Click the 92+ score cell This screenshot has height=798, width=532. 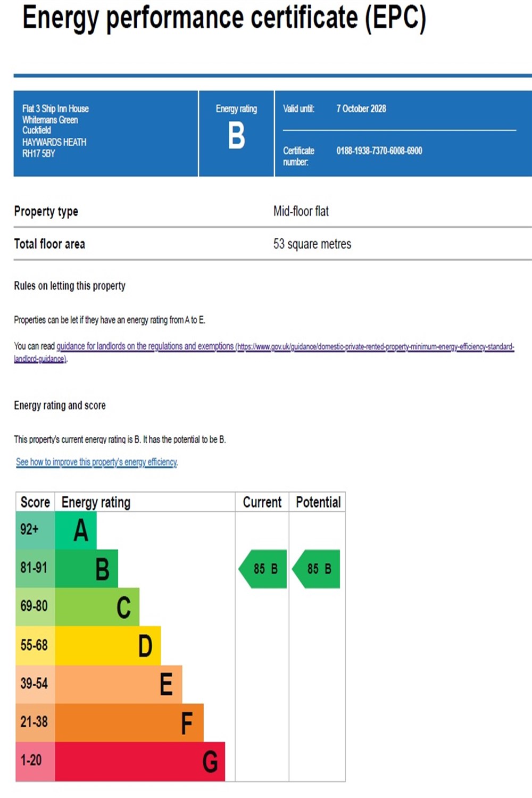[x=35, y=530]
